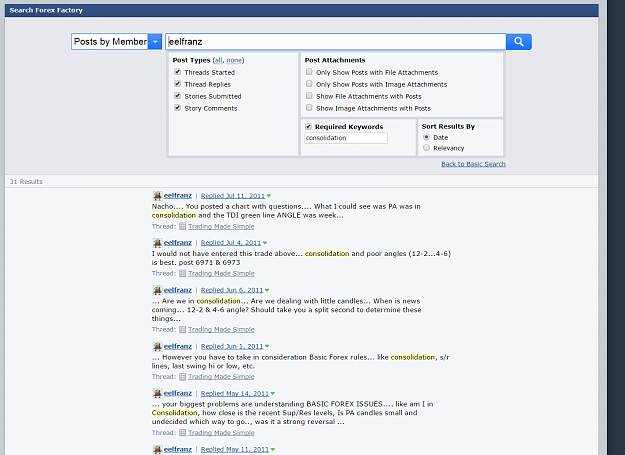Click eelfranz avatar on Jun 6 result
625x455 pixels.
pyautogui.click(x=157, y=290)
